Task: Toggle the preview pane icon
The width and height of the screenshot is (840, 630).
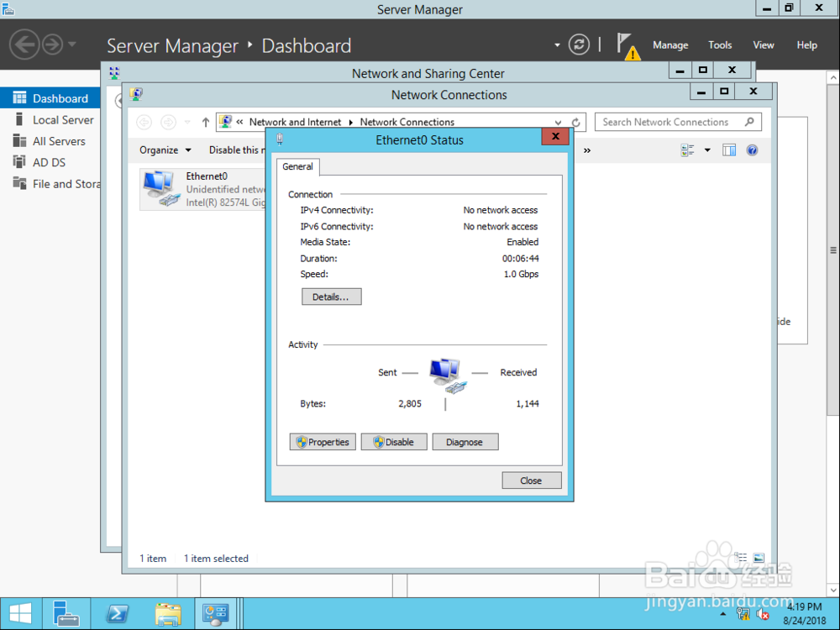Action: pyautogui.click(x=729, y=150)
